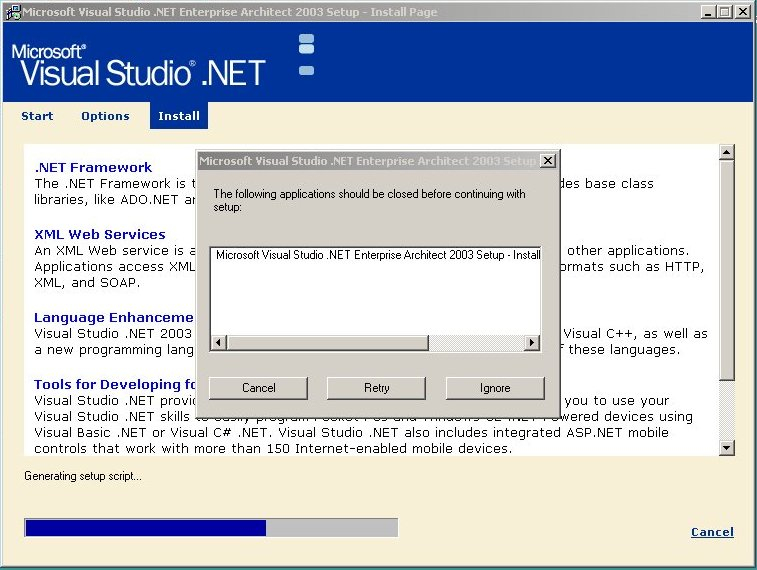The width and height of the screenshot is (757, 570).
Task: Switch to the Start tab
Action: click(37, 116)
